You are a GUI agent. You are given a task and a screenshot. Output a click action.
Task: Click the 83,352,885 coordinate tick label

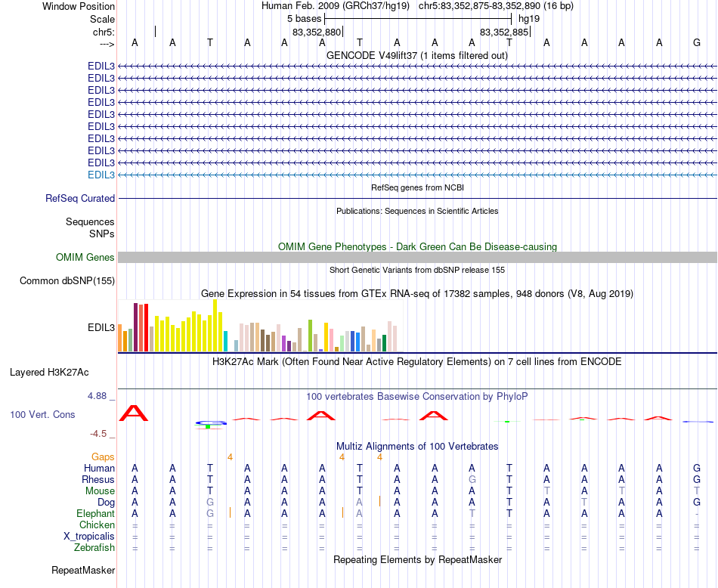coord(504,32)
